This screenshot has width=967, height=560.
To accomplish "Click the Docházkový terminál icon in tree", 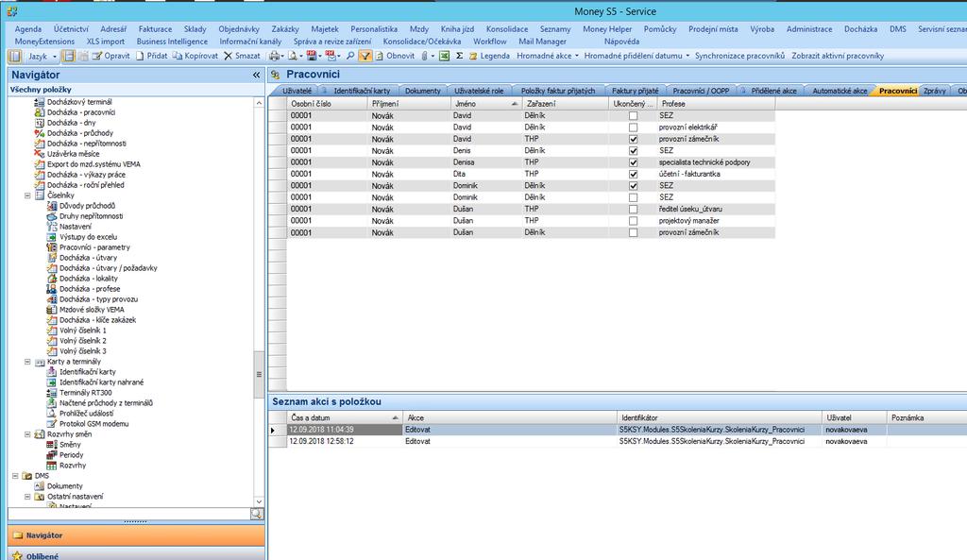I will point(40,102).
